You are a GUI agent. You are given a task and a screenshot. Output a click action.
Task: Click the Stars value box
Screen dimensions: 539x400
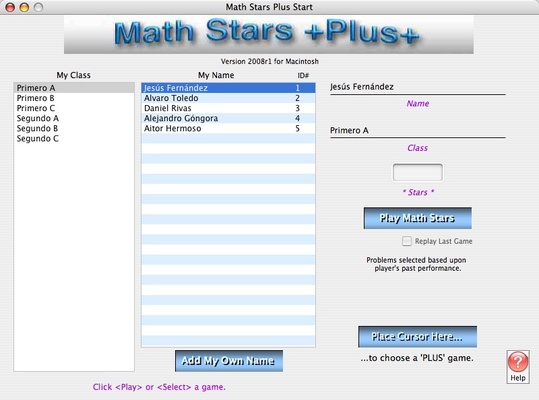(x=418, y=172)
